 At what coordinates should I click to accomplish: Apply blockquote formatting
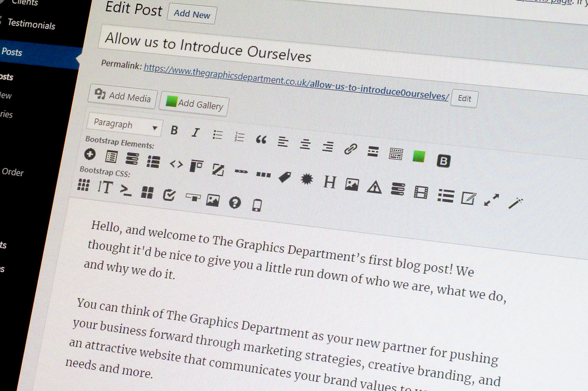[x=261, y=140]
